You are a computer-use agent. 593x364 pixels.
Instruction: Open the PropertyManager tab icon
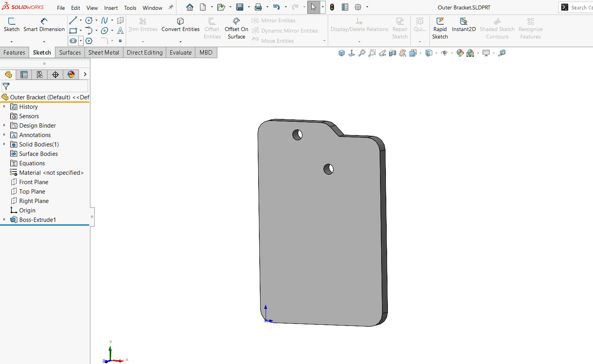24,75
